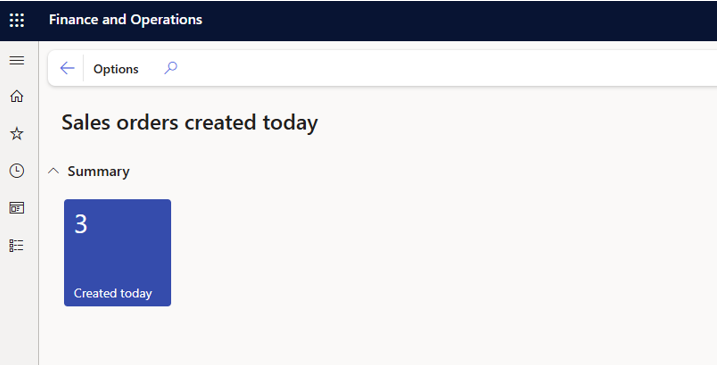Collapse the Summary section chevron
Image resolution: width=717 pixels, height=365 pixels.
(54, 171)
